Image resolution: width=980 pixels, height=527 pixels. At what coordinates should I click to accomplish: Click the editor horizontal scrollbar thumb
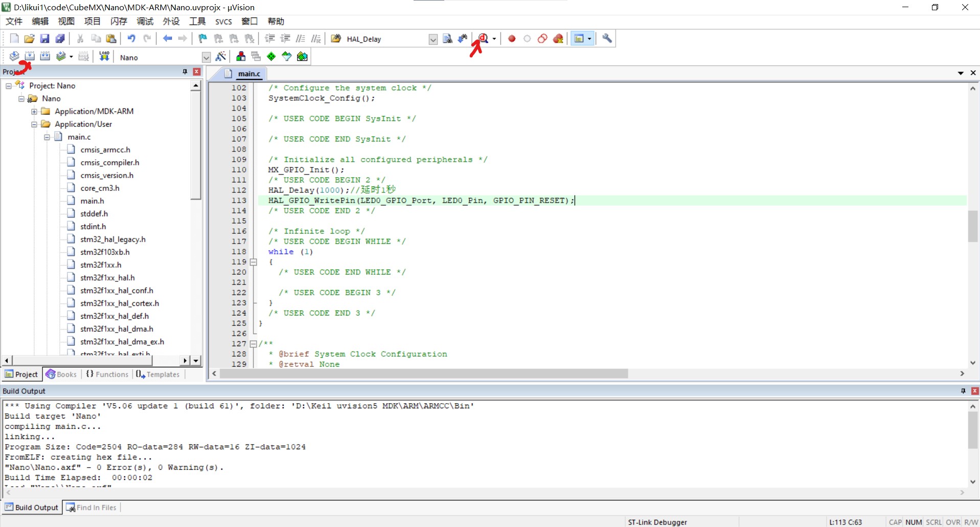coord(424,374)
